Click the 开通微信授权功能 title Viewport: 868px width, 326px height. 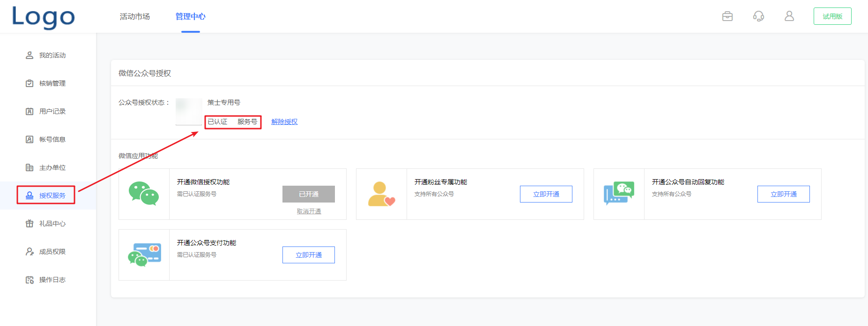point(203,182)
